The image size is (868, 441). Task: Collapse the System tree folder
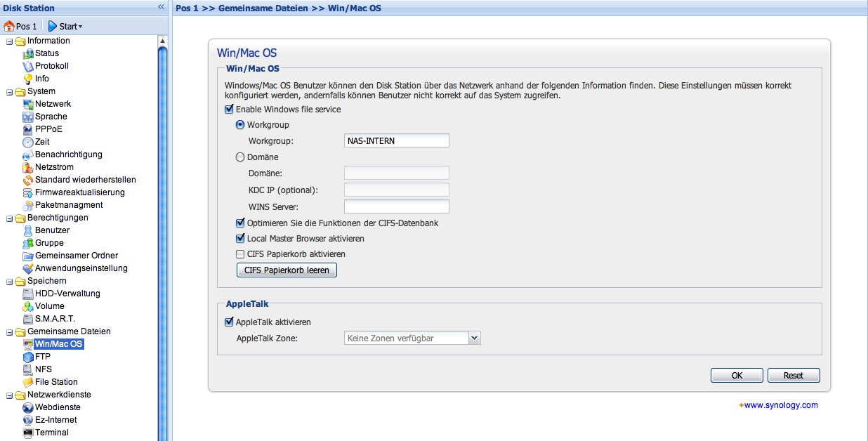pos(9,91)
